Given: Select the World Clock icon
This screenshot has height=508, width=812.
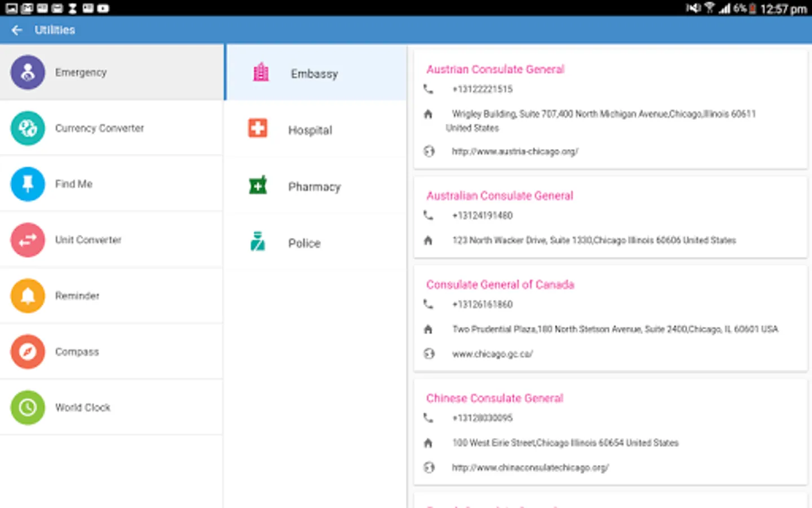Looking at the screenshot, I should (28, 408).
